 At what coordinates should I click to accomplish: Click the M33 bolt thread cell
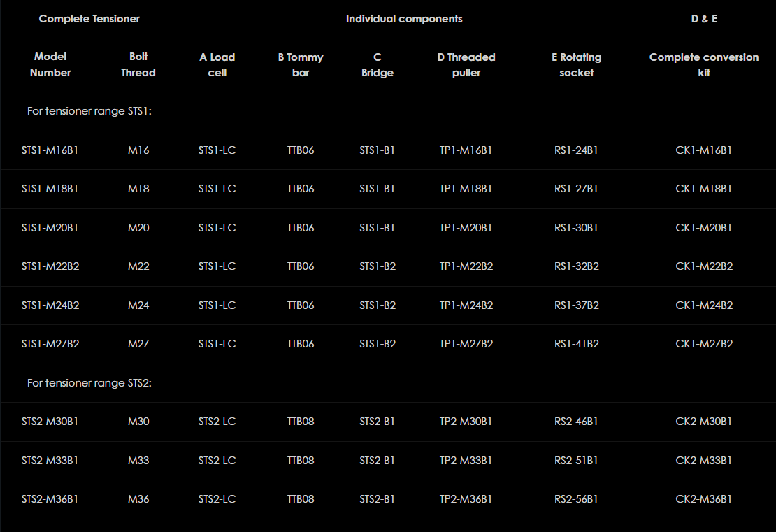[x=138, y=461]
